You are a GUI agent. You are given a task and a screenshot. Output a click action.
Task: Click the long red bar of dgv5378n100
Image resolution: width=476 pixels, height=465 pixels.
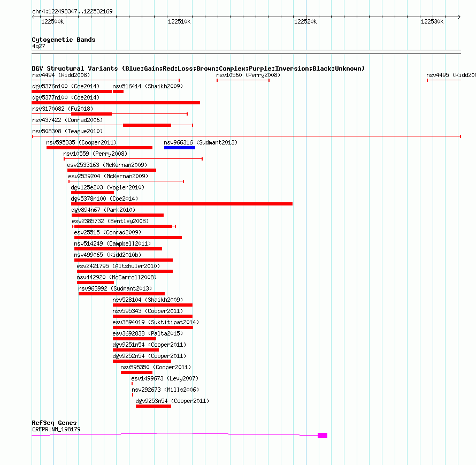[x=182, y=204]
